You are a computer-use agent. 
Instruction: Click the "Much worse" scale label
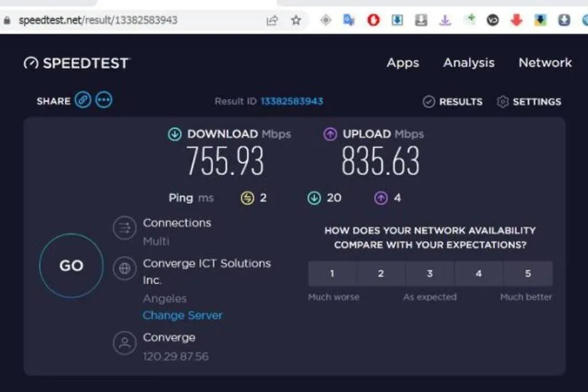pos(334,297)
